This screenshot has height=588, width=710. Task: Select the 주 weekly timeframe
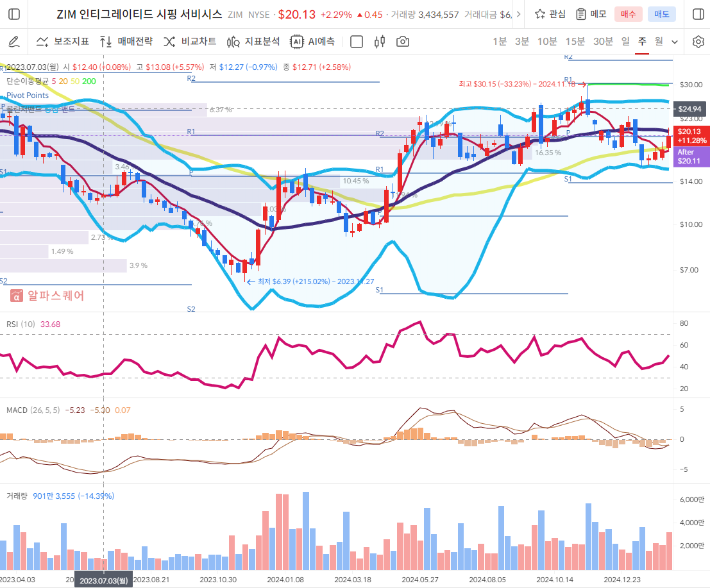(x=641, y=42)
